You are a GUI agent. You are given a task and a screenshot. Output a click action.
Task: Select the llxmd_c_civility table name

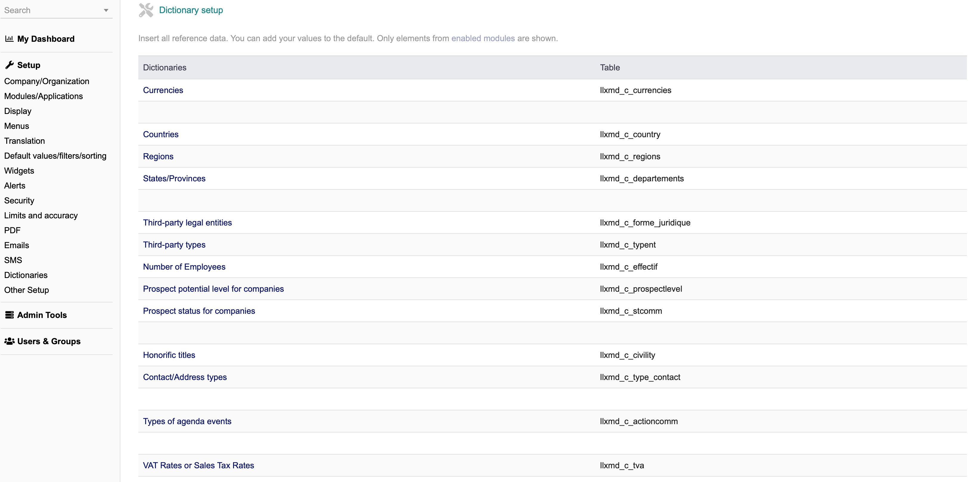627,355
